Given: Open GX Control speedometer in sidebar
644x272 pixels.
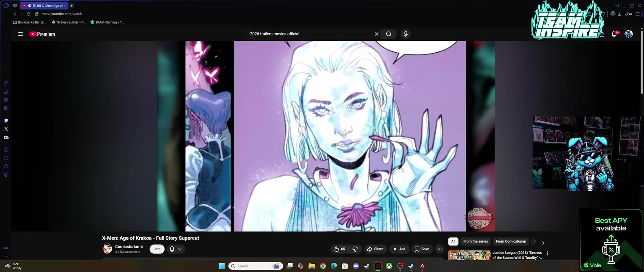Looking at the screenshot, I should pyautogui.click(x=6, y=83).
